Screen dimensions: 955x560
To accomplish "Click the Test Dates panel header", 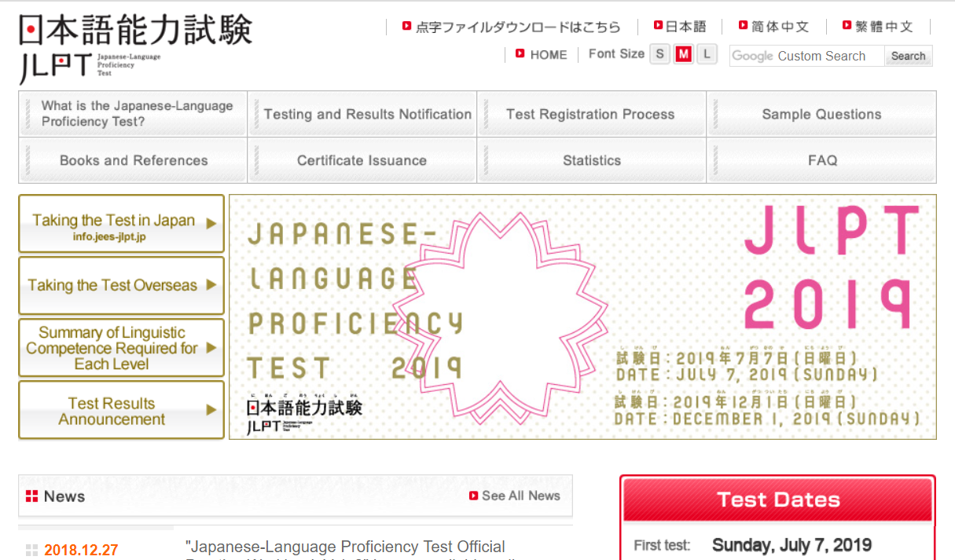I will [x=778, y=500].
